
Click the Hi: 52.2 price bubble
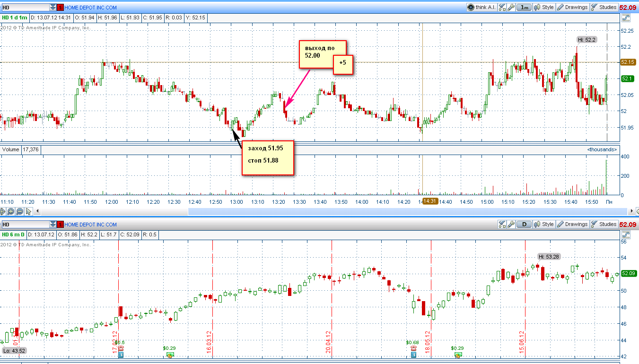pos(586,40)
